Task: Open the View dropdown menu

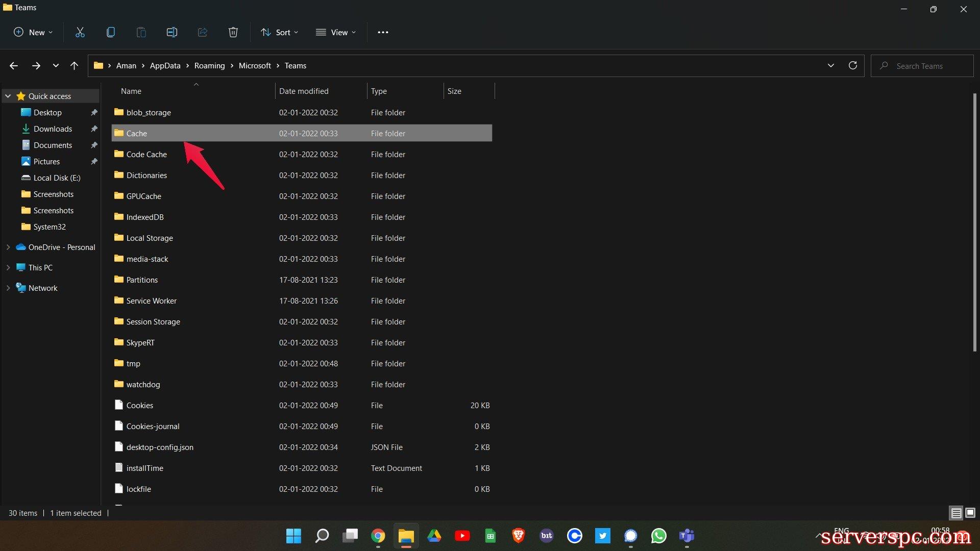Action: [336, 32]
